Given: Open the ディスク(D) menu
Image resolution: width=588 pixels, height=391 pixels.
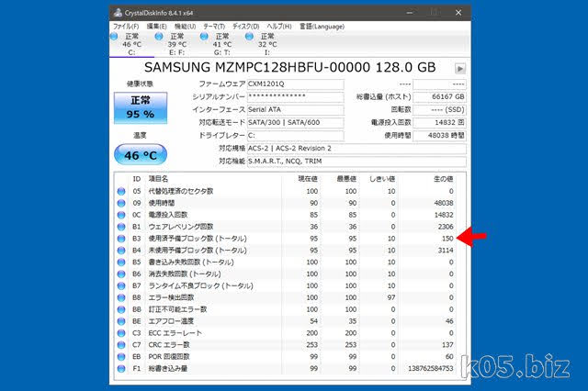Looking at the screenshot, I should point(246,27).
